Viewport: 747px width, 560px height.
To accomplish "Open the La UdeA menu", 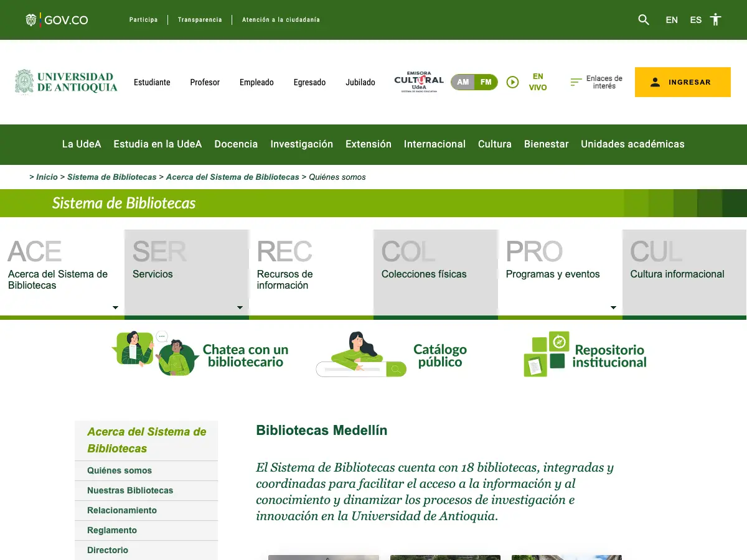I will (82, 144).
